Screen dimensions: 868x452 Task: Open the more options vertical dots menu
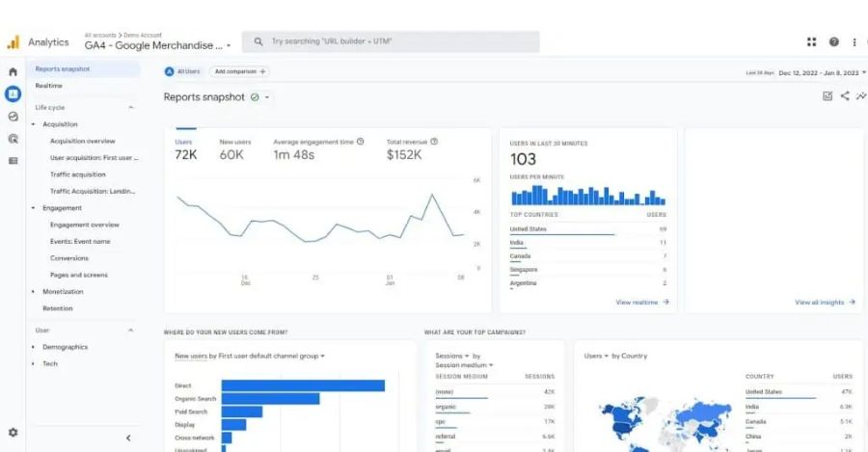pyautogui.click(x=854, y=42)
